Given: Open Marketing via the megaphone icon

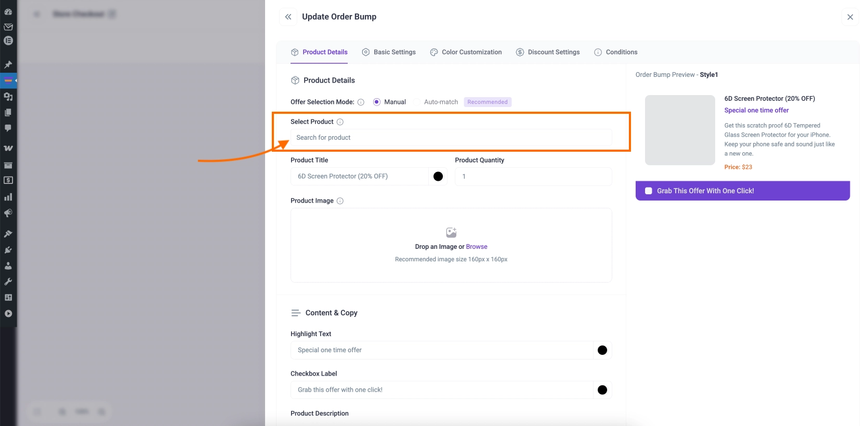Looking at the screenshot, I should [8, 213].
